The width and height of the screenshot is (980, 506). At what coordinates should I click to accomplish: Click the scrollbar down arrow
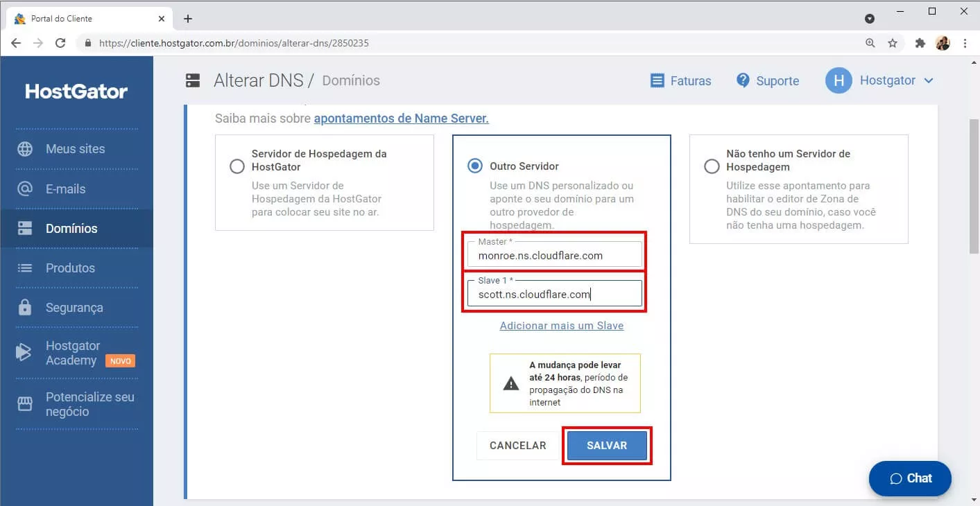click(974, 499)
